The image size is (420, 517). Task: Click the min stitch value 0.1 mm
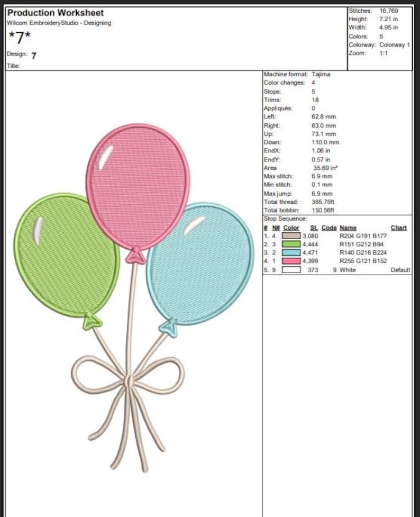[x=322, y=185]
